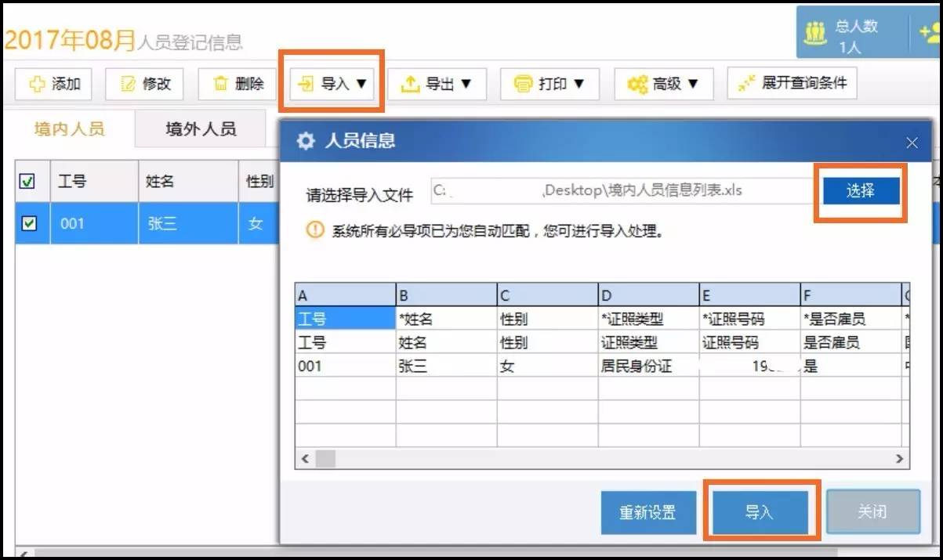Toggle the select-all checkbox in table header
Screen dimensions: 943x560
(x=27, y=182)
